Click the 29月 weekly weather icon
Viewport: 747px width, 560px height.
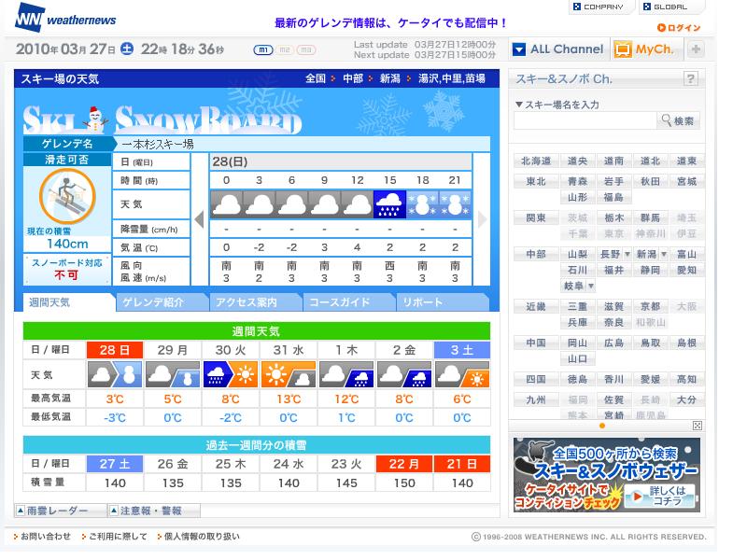coord(173,374)
